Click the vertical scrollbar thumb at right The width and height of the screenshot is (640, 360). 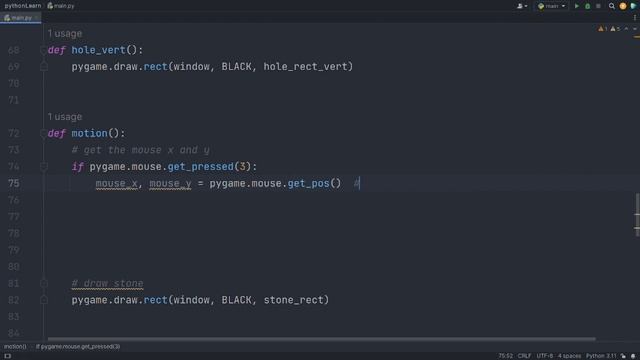637,215
